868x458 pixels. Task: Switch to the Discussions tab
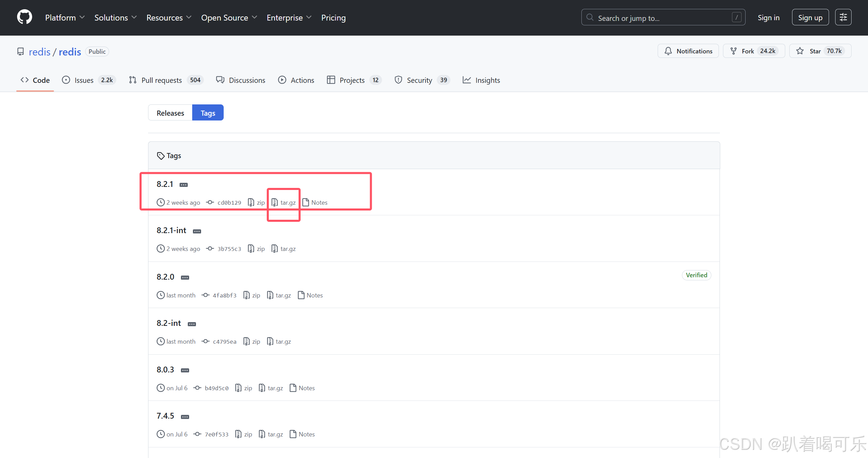coord(240,80)
